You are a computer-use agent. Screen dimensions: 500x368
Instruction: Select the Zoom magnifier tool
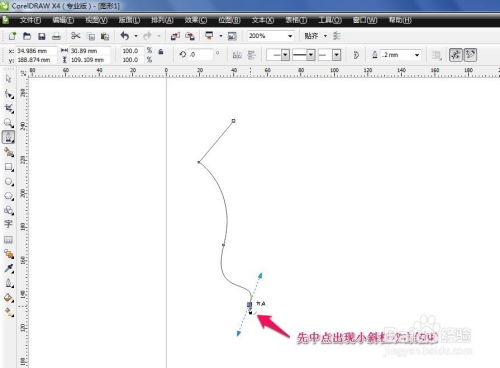(8, 123)
